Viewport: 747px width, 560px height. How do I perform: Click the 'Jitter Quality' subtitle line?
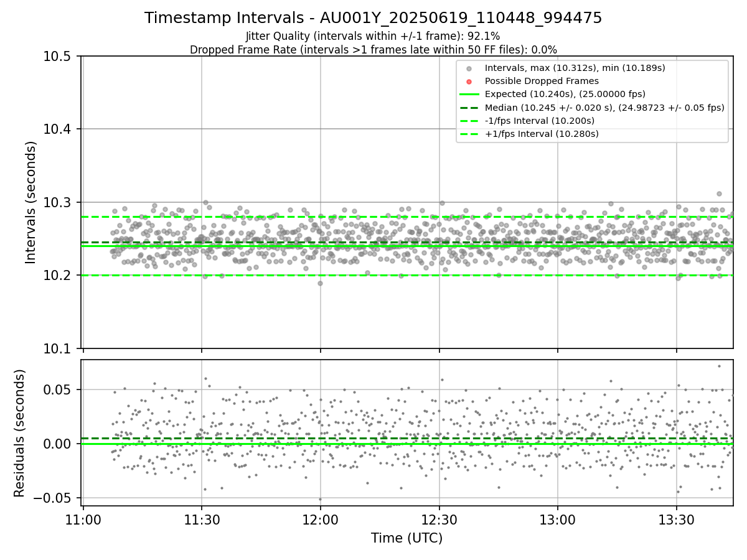373,36
